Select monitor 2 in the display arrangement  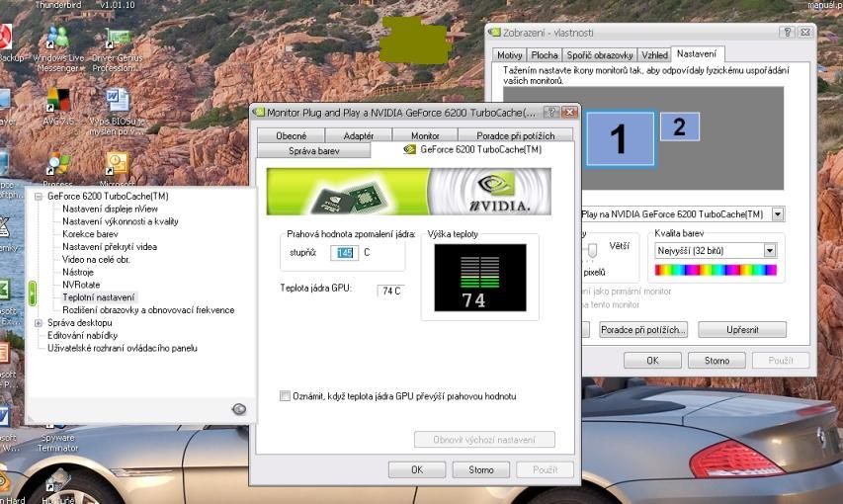tap(679, 126)
